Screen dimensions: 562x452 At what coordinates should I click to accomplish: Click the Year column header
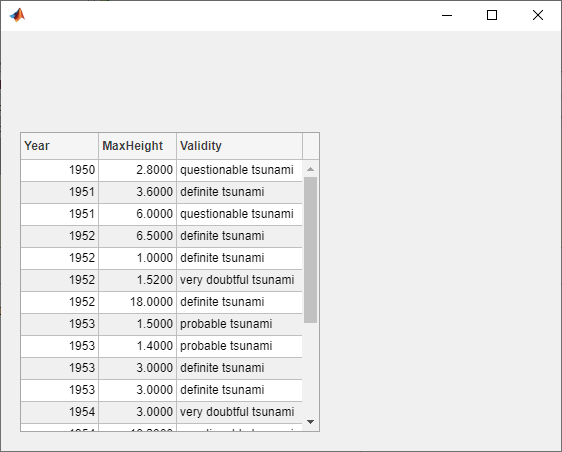click(59, 146)
